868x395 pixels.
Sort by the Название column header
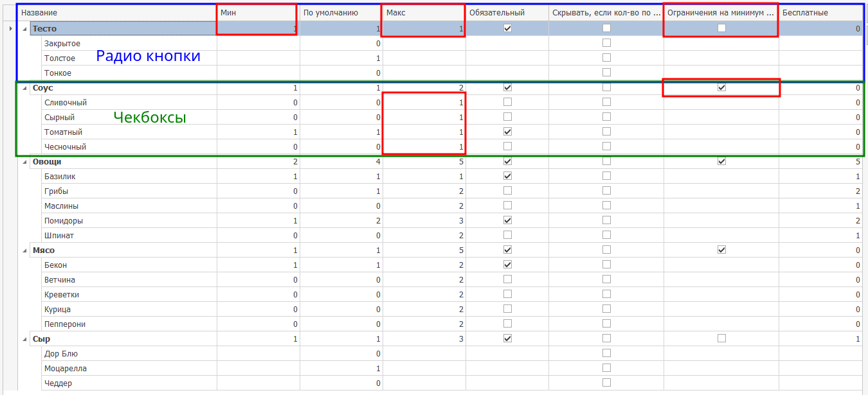(116, 13)
